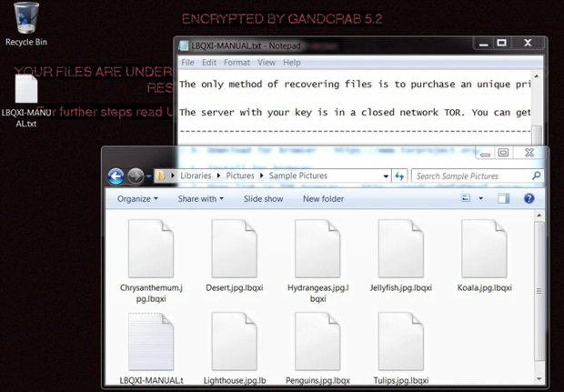This screenshot has height=392, width=564.
Task: Minimize the Notepad window
Action: (484, 44)
